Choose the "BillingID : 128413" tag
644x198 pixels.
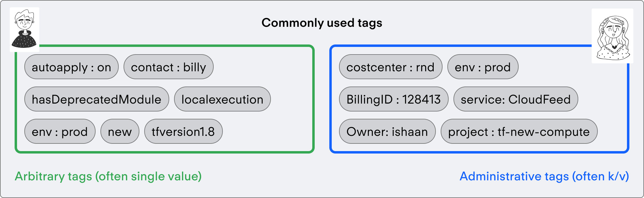pyautogui.click(x=394, y=99)
